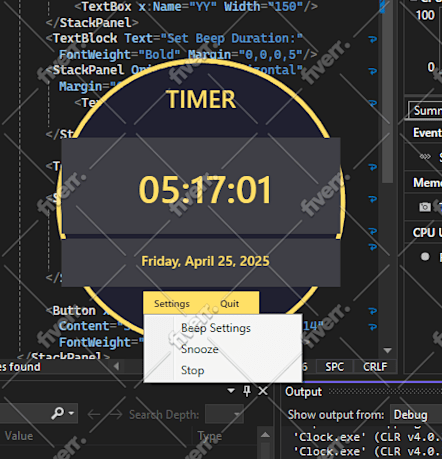Click the Type column header
This screenshot has height=459, width=442.
pyautogui.click(x=209, y=436)
